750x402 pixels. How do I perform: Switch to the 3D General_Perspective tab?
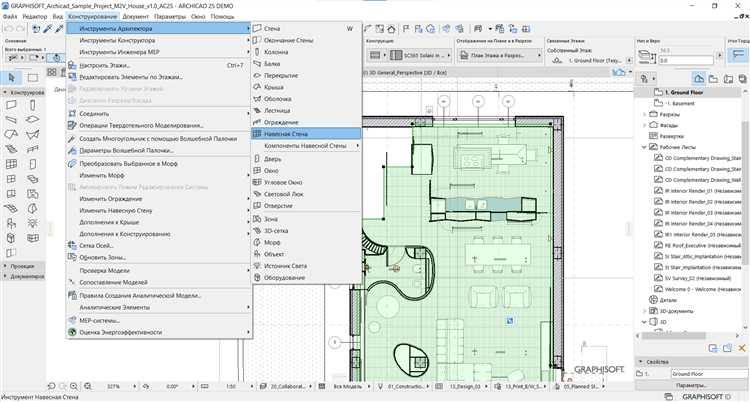pyautogui.click(x=406, y=73)
